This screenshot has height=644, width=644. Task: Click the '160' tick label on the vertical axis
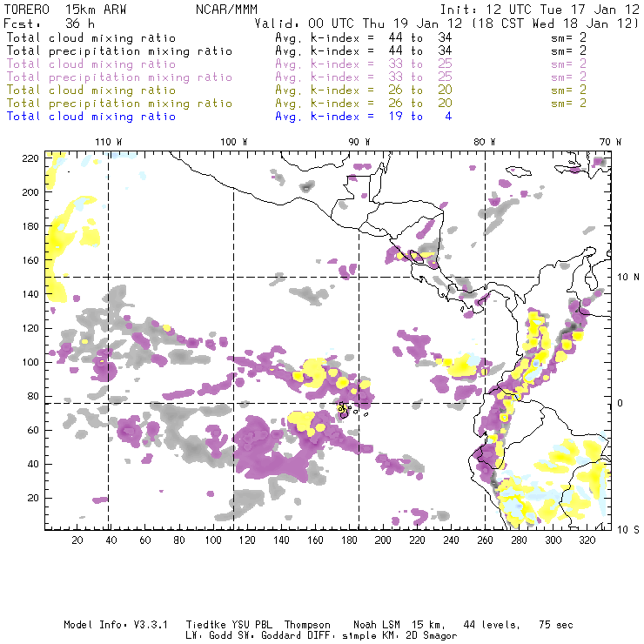30,260
